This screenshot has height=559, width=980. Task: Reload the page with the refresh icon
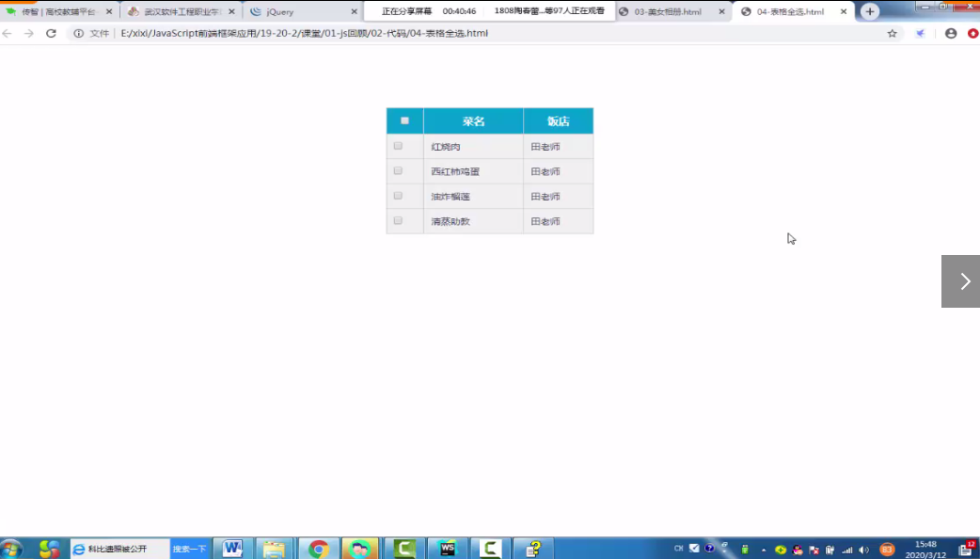pos(51,33)
